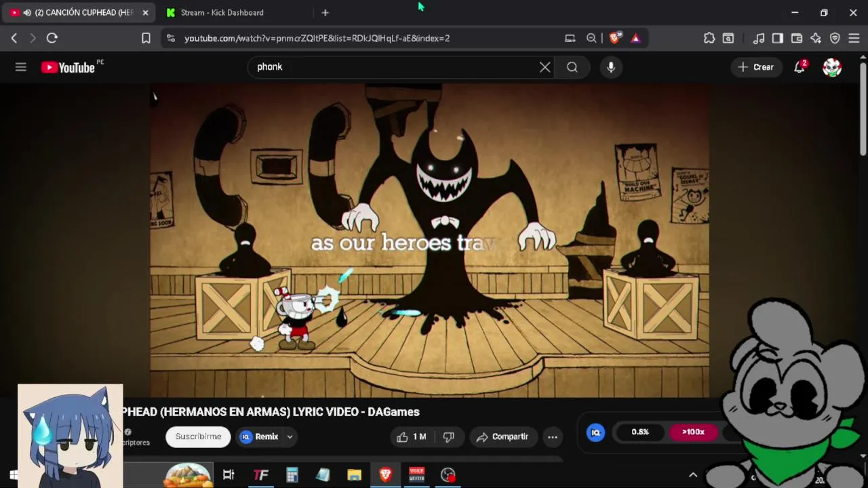Switch to the CANCIÓN CUPHEAD tab

78,13
